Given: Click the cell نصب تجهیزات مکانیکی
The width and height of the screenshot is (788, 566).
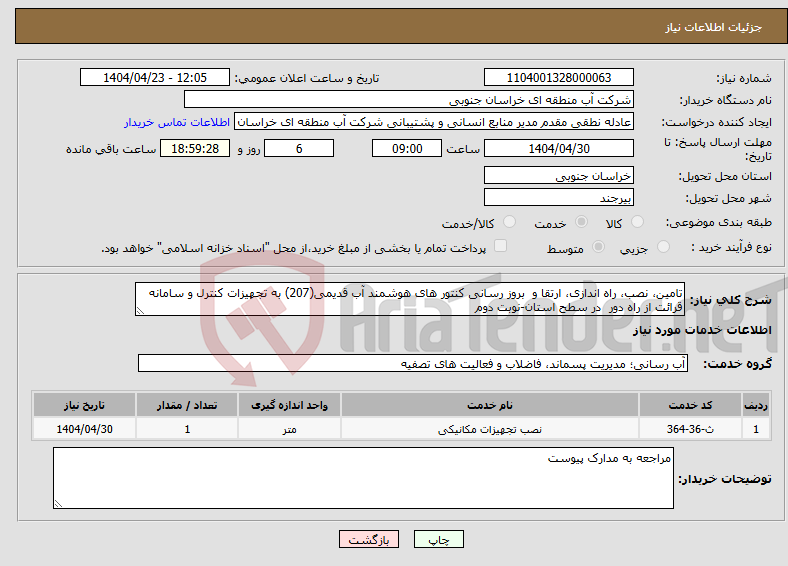Looking at the screenshot, I should click(490, 429).
